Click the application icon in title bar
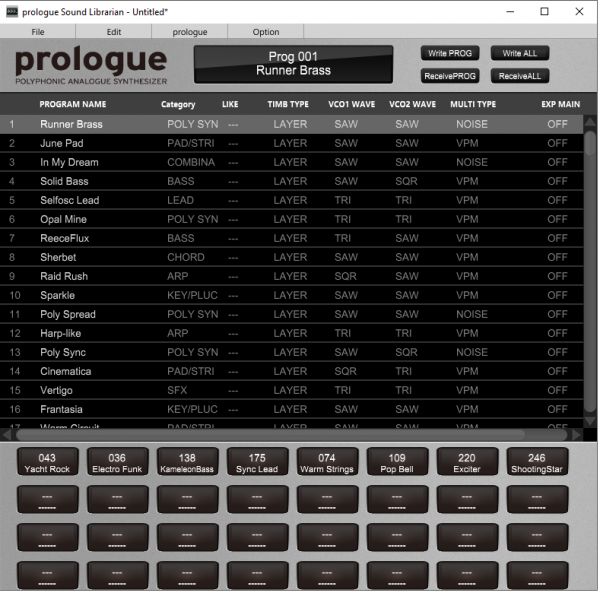The height and width of the screenshot is (593, 600). point(12,11)
